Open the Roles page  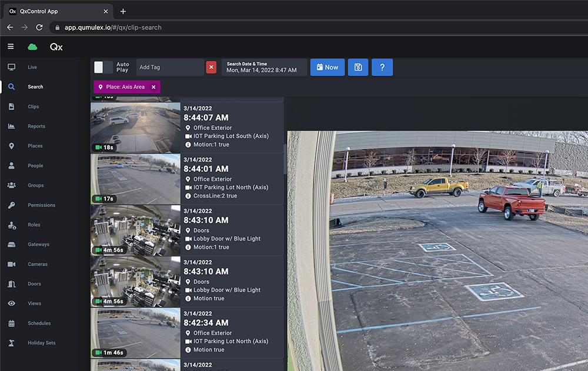(x=34, y=225)
